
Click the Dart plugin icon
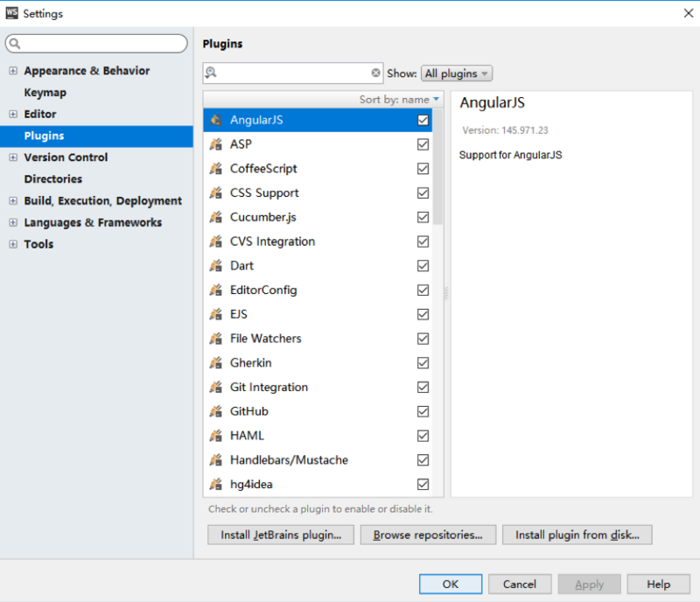click(216, 265)
